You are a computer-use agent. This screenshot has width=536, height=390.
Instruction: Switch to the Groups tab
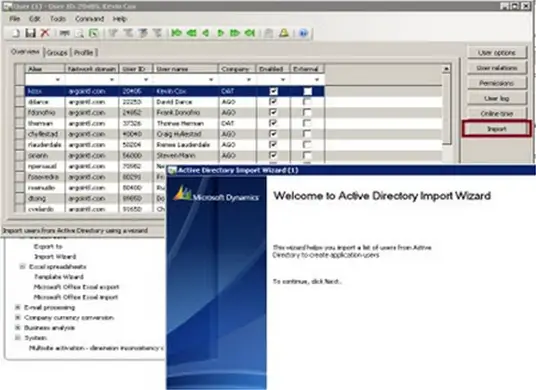click(57, 52)
